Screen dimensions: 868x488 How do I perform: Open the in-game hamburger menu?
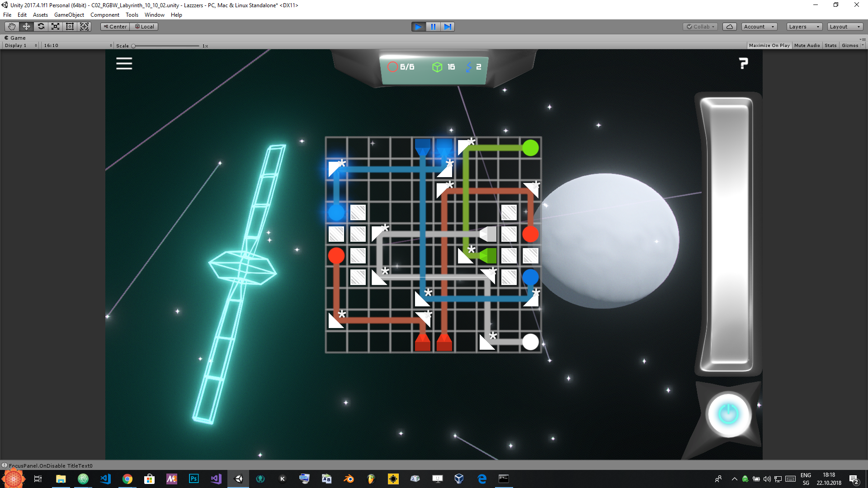coord(124,63)
